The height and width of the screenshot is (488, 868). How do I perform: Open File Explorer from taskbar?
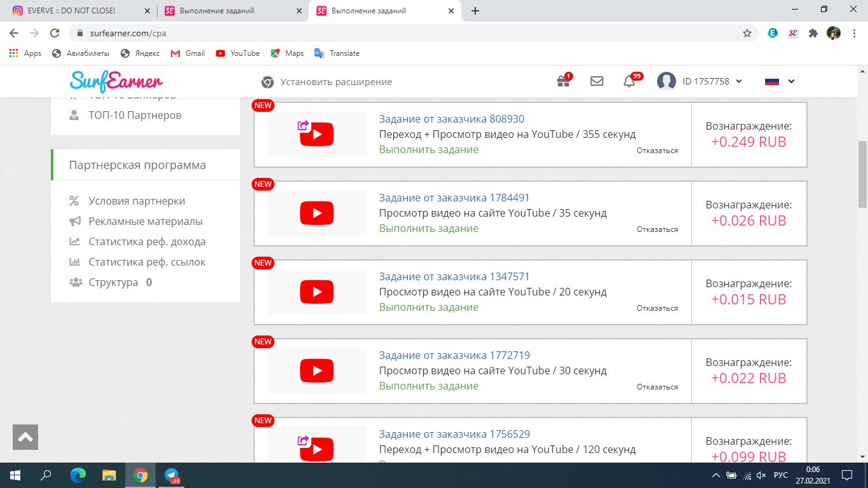[109, 475]
